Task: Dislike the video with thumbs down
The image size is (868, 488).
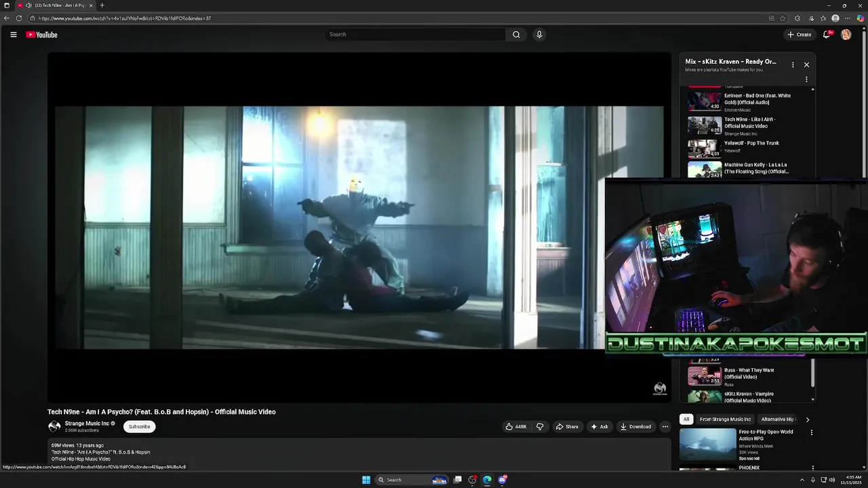Action: pos(540,426)
